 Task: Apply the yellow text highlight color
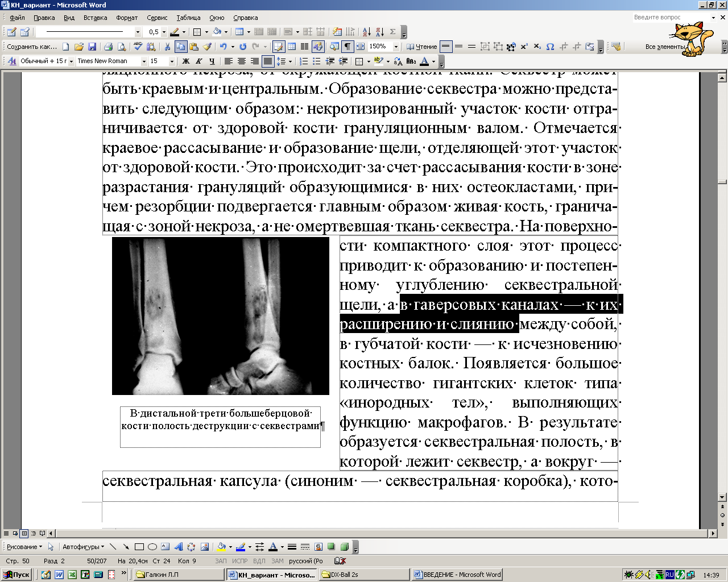(379, 61)
